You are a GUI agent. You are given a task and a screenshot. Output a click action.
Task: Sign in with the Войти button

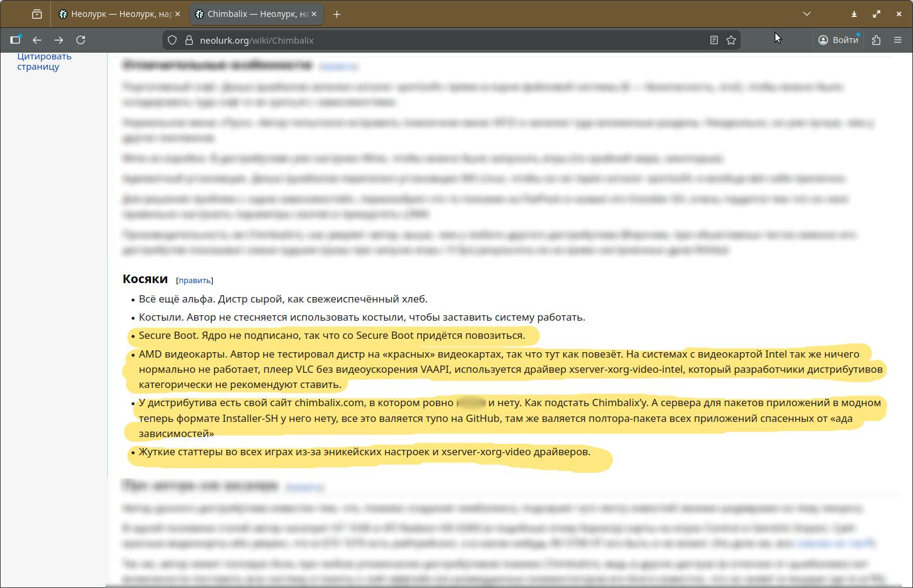click(x=838, y=40)
